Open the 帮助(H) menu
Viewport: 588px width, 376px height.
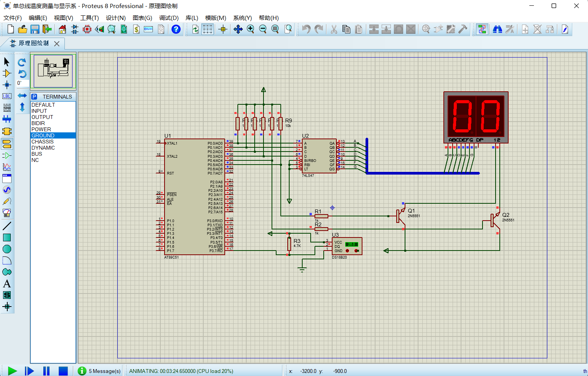point(268,18)
